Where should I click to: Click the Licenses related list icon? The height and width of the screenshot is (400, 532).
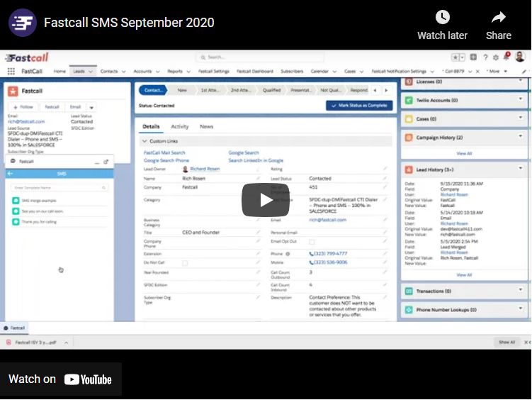[409, 82]
